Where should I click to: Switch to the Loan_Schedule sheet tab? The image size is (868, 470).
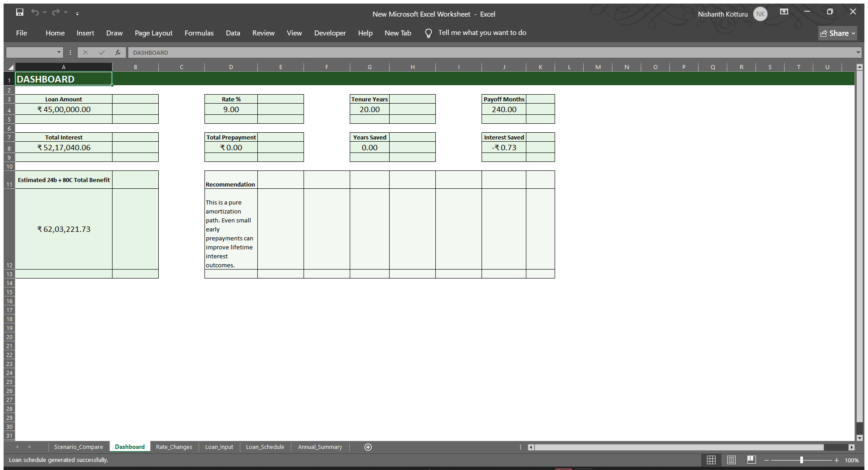tap(265, 447)
